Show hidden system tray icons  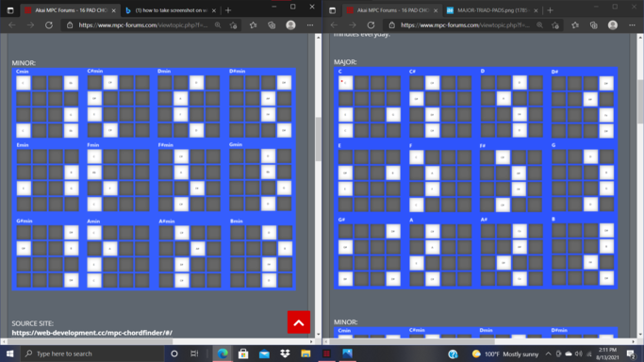[x=549, y=354]
